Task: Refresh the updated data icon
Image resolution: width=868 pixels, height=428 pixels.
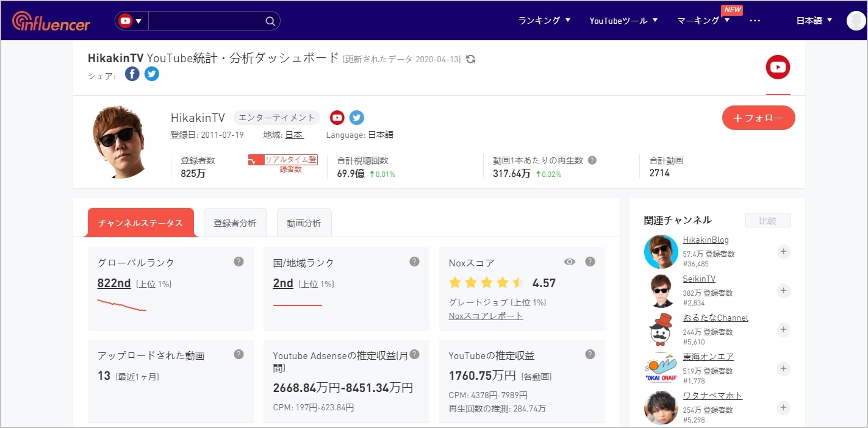Action: pyautogui.click(x=470, y=59)
